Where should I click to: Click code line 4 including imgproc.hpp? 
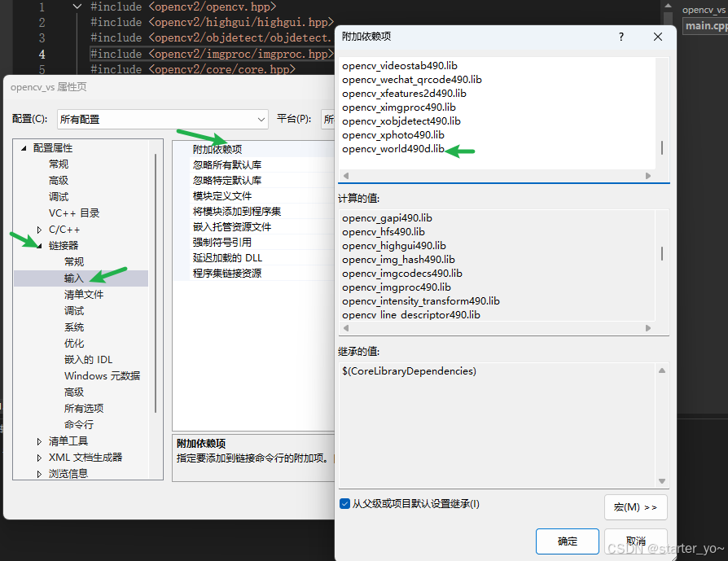[x=213, y=54]
